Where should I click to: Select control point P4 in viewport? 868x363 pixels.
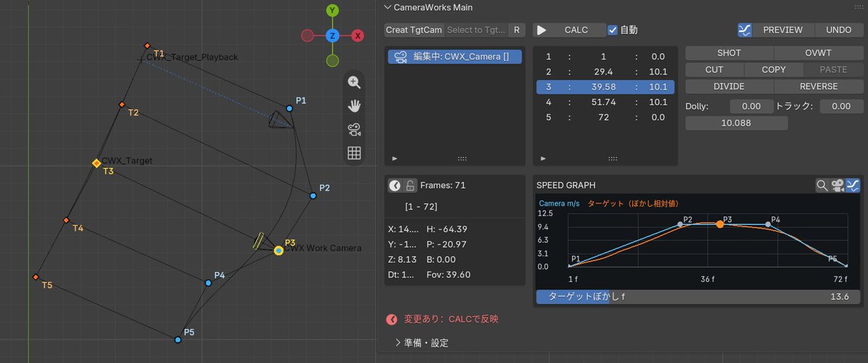[x=208, y=283]
